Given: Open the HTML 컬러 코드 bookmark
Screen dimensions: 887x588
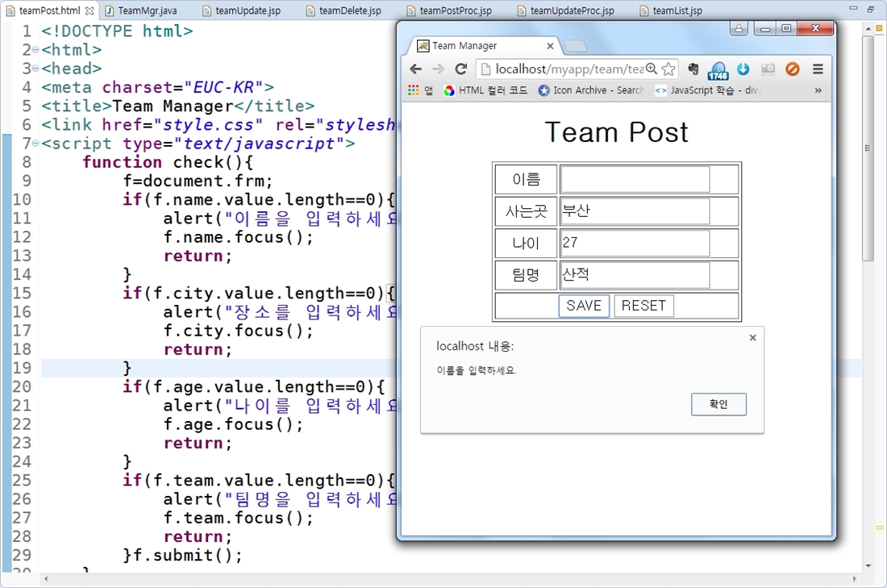Looking at the screenshot, I should 486,90.
